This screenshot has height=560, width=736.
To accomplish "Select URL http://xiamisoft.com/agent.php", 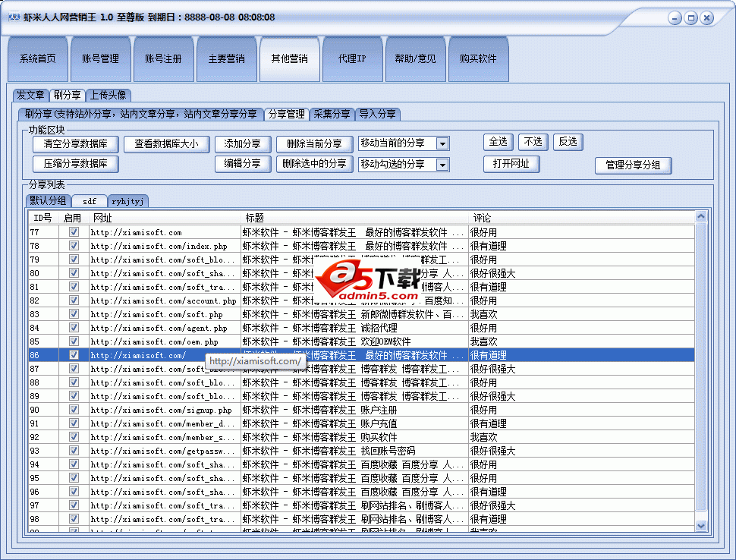I will pos(159,328).
